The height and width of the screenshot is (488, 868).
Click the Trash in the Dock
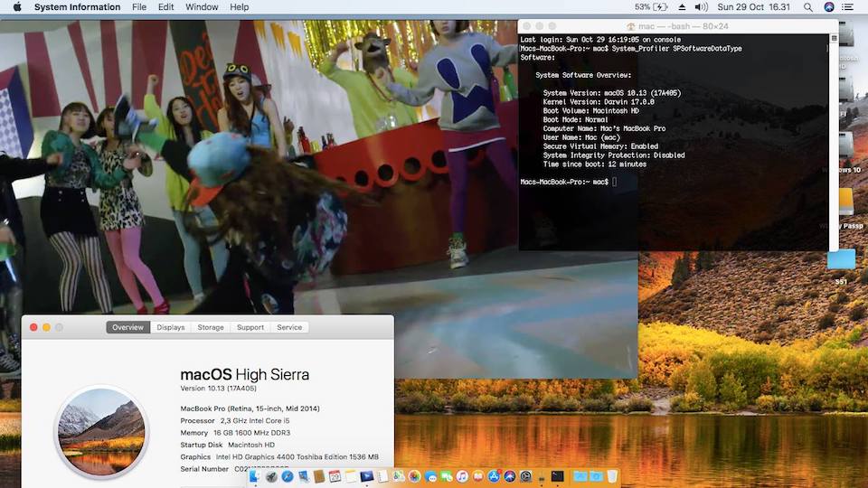(x=612, y=476)
